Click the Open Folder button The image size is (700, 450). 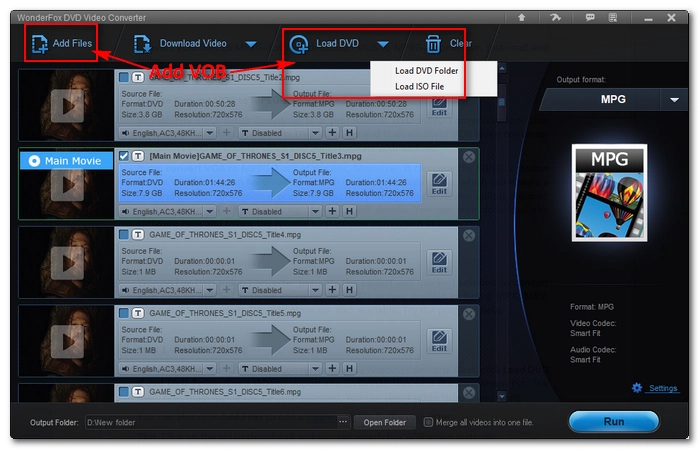click(x=384, y=422)
